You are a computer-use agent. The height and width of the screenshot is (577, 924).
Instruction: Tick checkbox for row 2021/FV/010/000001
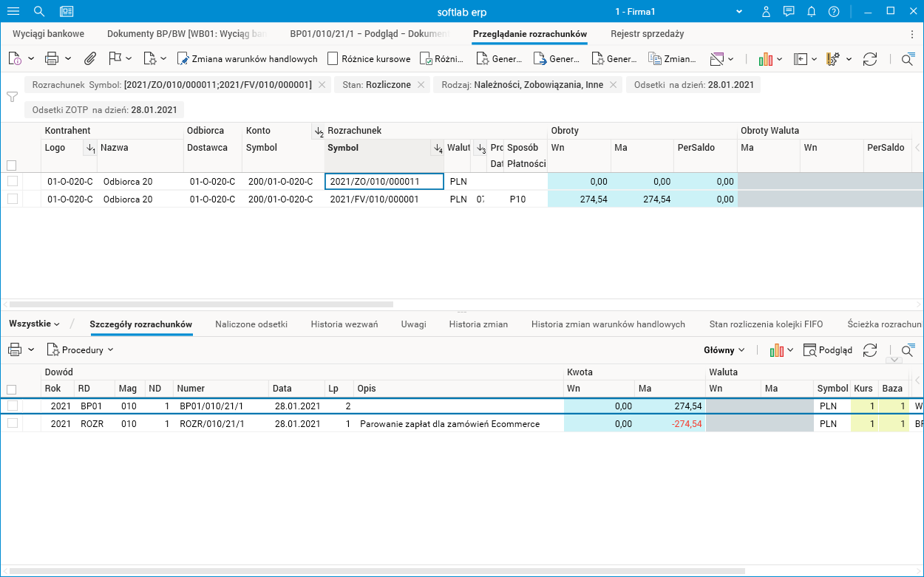[12, 199]
